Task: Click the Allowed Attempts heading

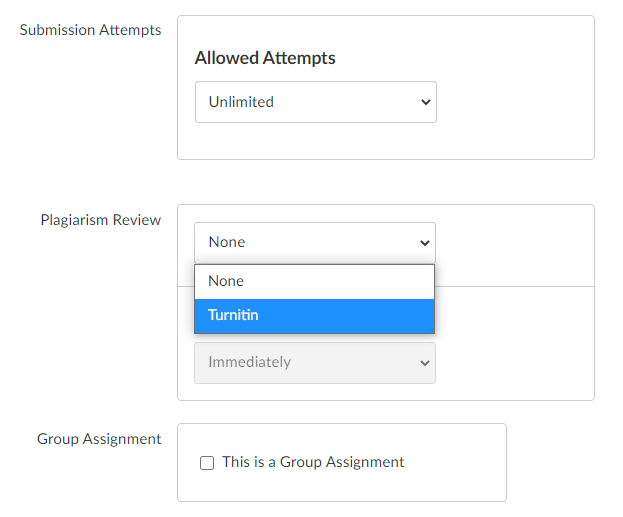Action: click(x=265, y=58)
